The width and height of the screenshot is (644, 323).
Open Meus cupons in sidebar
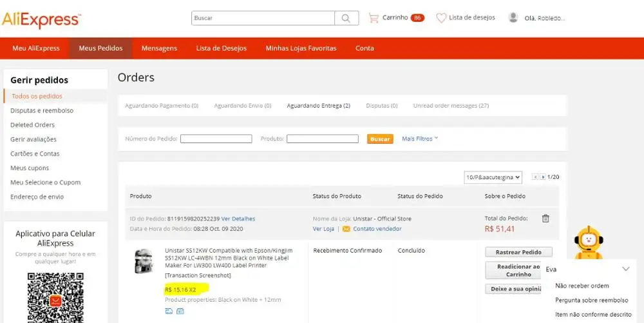[x=30, y=168]
